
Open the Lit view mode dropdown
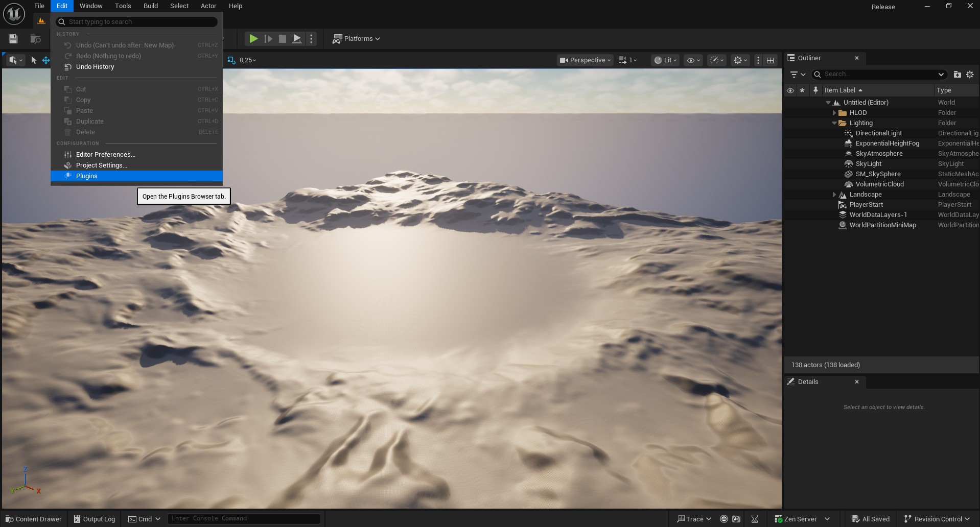tap(665, 60)
